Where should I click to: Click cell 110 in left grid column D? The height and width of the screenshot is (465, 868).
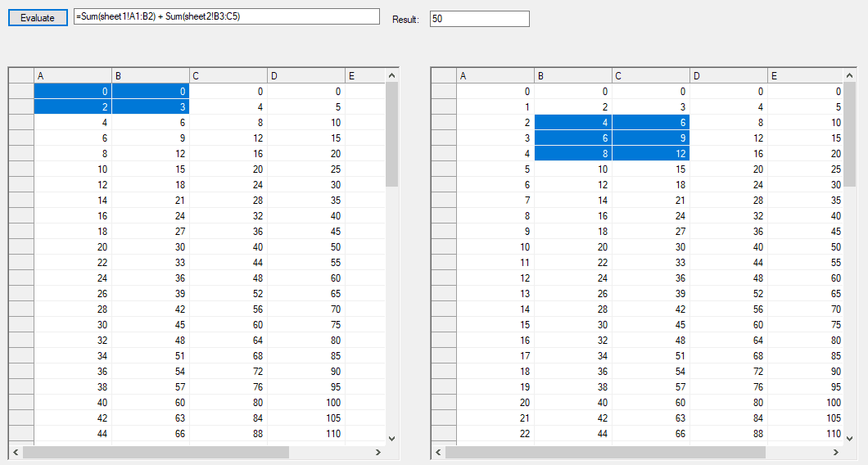(306, 433)
